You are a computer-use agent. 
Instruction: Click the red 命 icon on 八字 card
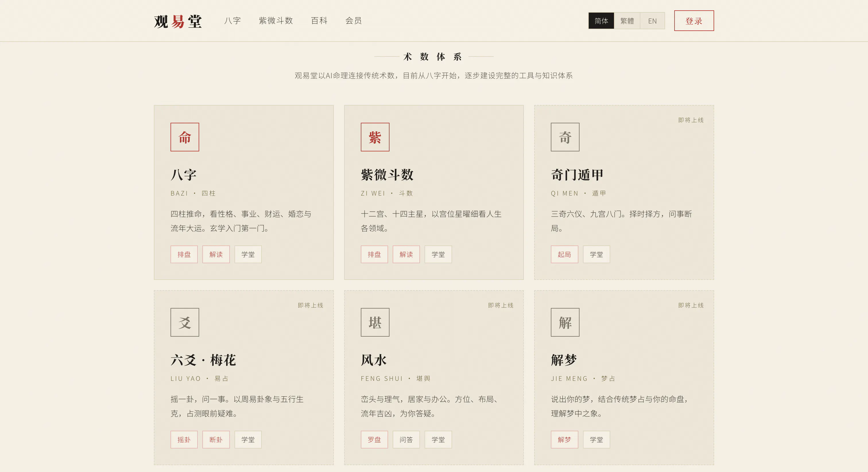click(x=185, y=137)
